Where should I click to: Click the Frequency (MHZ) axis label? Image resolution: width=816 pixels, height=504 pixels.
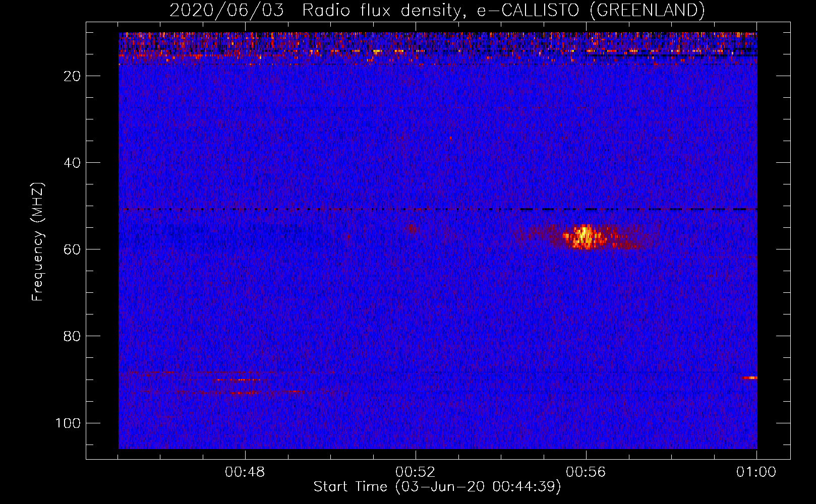click(x=38, y=241)
